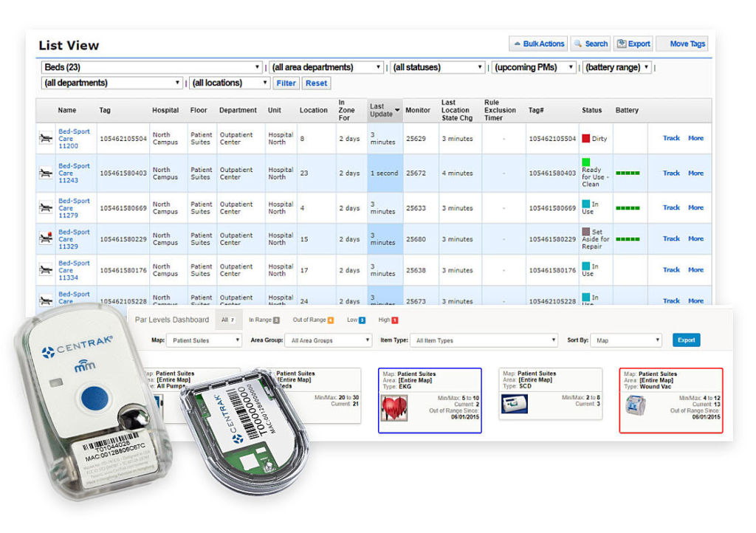Open the Sort By dropdown set to Map
Viewport: 756px width, 533px height.
(x=626, y=340)
